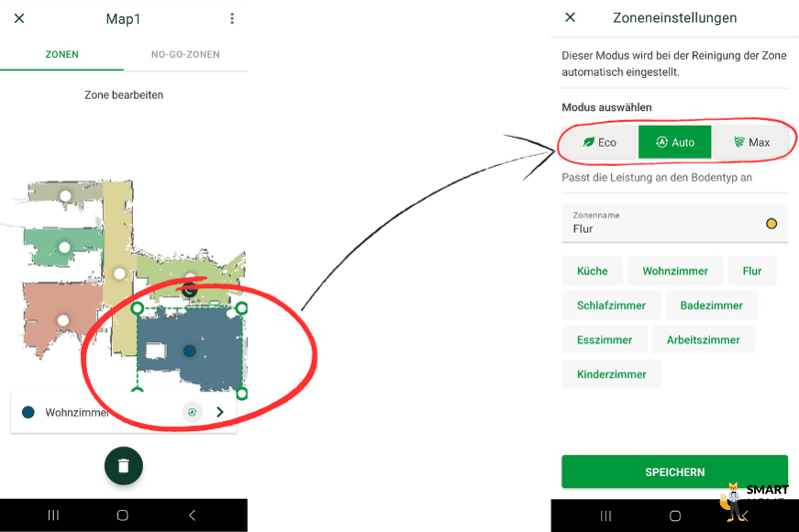The image size is (799, 532).
Task: Open the yellow zone color picker
Action: pyautogui.click(x=771, y=224)
